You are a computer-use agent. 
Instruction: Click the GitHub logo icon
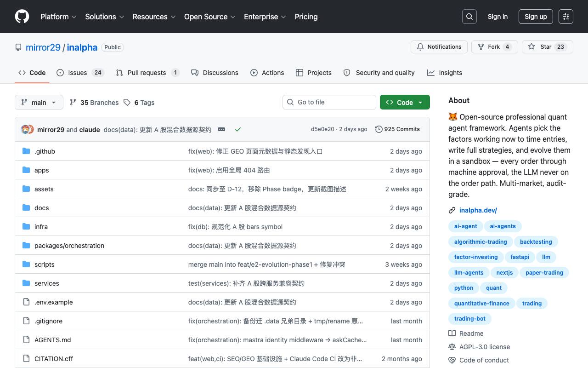click(x=22, y=17)
